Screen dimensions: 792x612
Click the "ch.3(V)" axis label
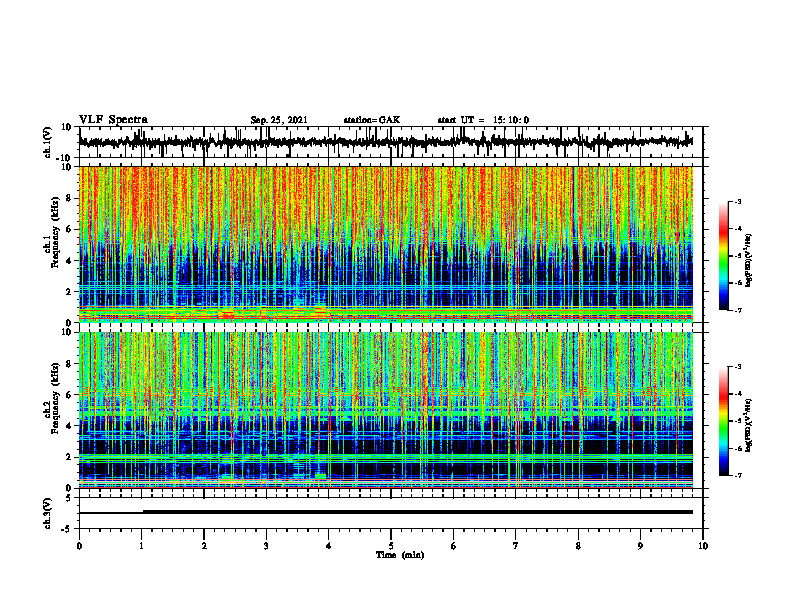[47, 513]
